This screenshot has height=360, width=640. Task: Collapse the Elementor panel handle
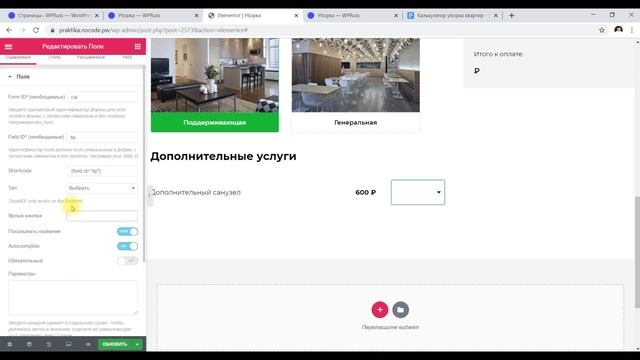tap(149, 196)
